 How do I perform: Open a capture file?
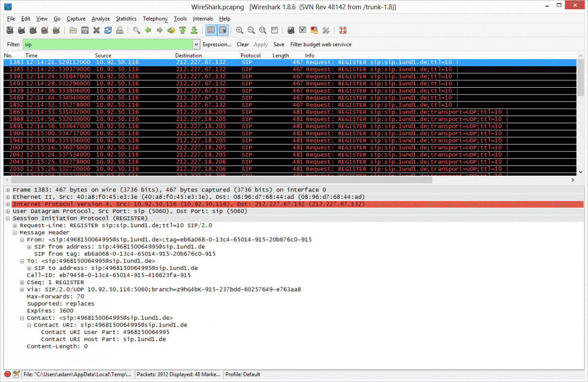pos(73,30)
